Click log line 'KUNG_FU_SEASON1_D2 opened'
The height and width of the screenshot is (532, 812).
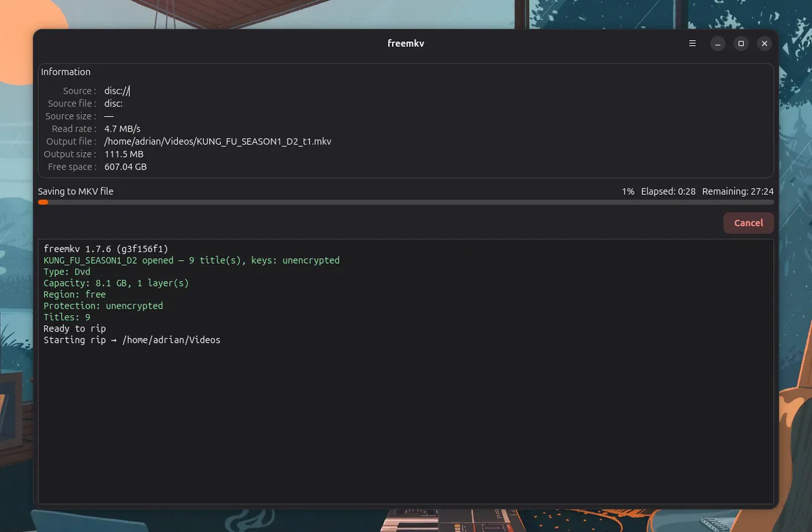[x=192, y=260]
